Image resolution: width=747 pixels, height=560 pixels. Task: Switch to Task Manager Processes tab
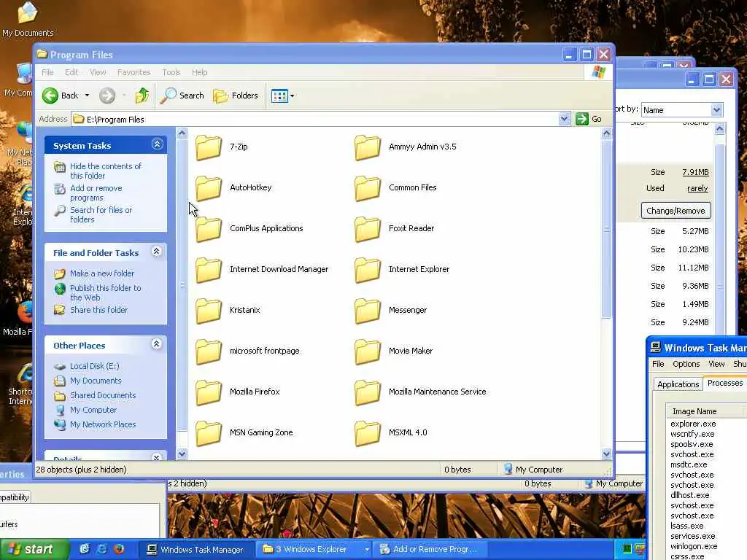click(x=724, y=383)
